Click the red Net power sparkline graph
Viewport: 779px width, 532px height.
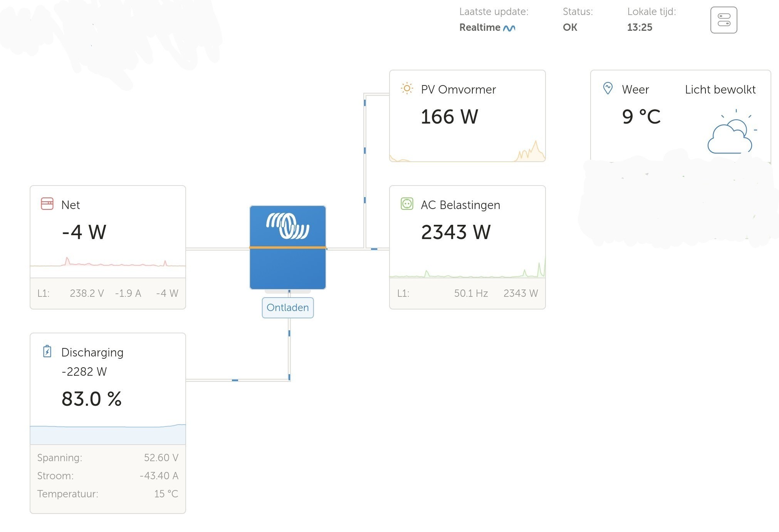pyautogui.click(x=108, y=264)
